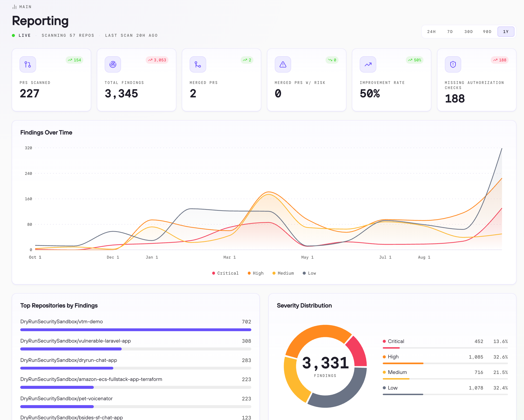Open the DryRunSecuritySandbox/pet-voicenator repository
The width and height of the screenshot is (524, 420).
tap(67, 399)
